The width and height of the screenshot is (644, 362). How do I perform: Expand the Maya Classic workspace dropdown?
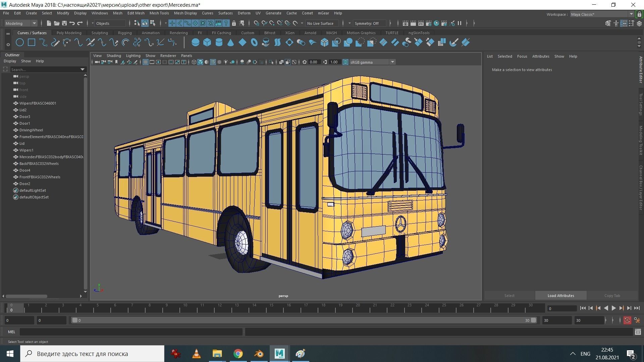coord(631,14)
